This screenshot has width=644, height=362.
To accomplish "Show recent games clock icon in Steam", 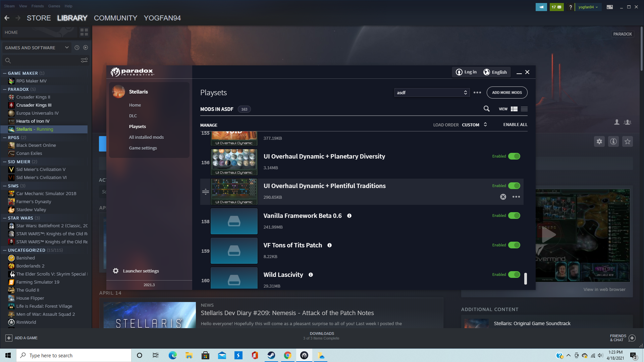I will [x=77, y=48].
